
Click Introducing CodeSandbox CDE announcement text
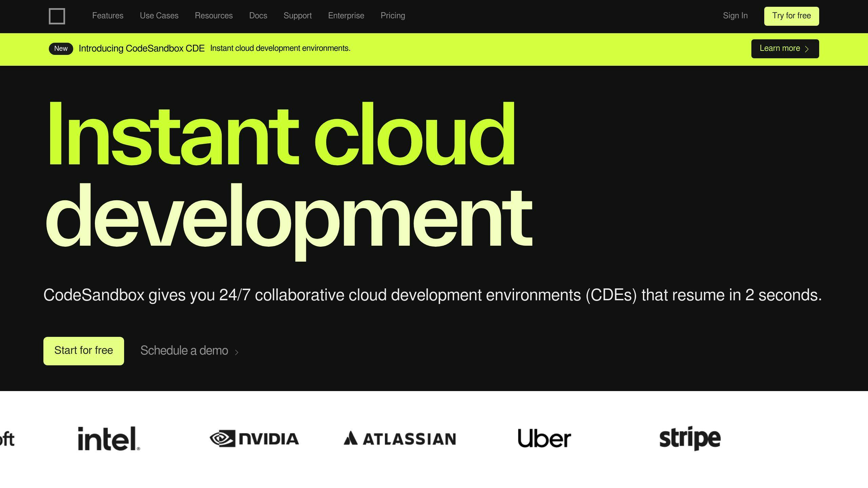coord(141,48)
